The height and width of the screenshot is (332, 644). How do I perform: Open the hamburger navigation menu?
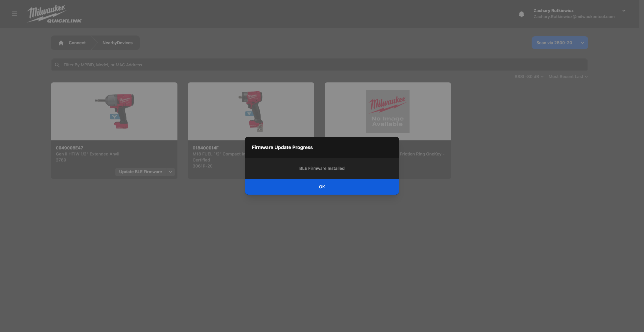coord(14,14)
